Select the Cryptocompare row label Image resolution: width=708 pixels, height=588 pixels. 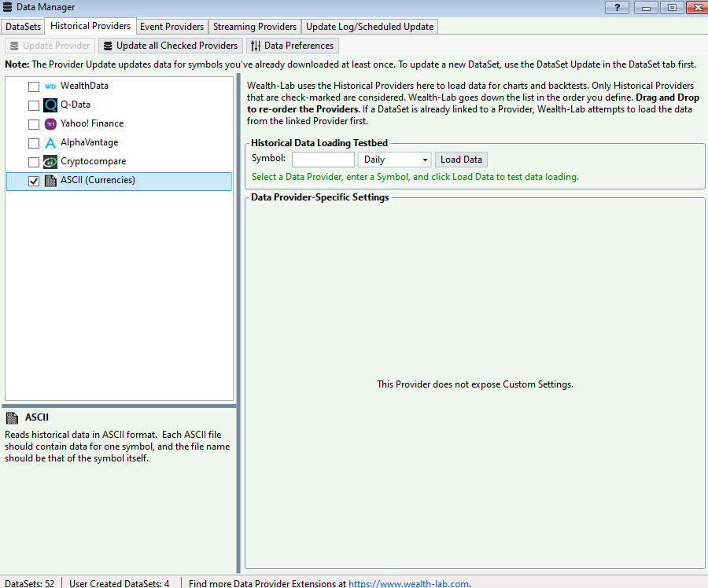[x=94, y=162]
